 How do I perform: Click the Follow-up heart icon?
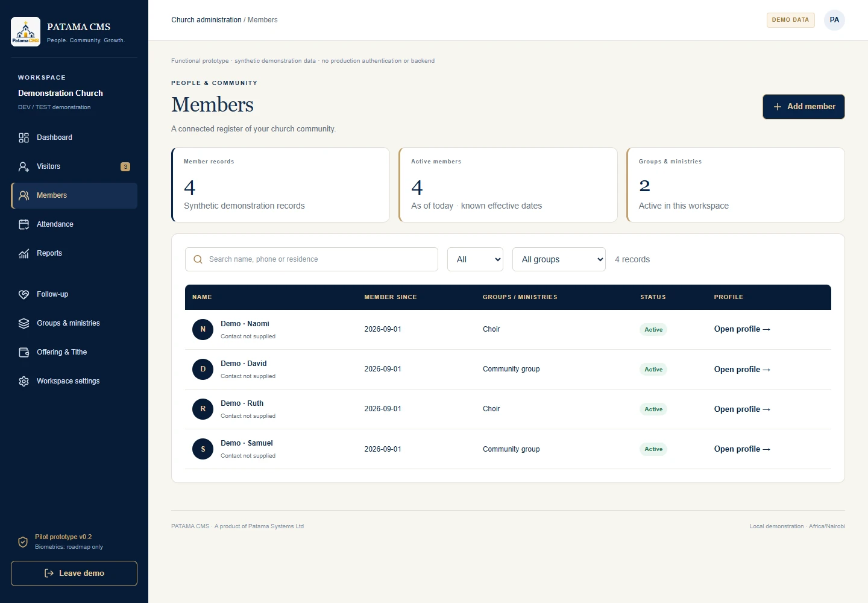click(24, 294)
